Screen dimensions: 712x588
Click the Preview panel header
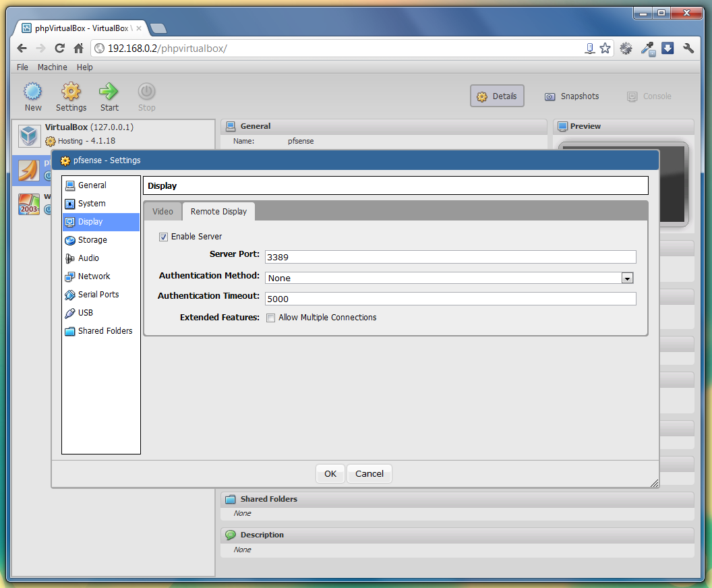click(x=624, y=126)
